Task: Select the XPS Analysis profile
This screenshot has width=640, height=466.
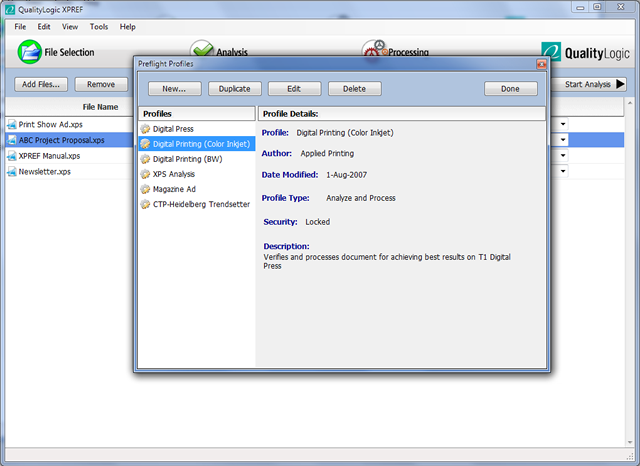Action: 197,174
